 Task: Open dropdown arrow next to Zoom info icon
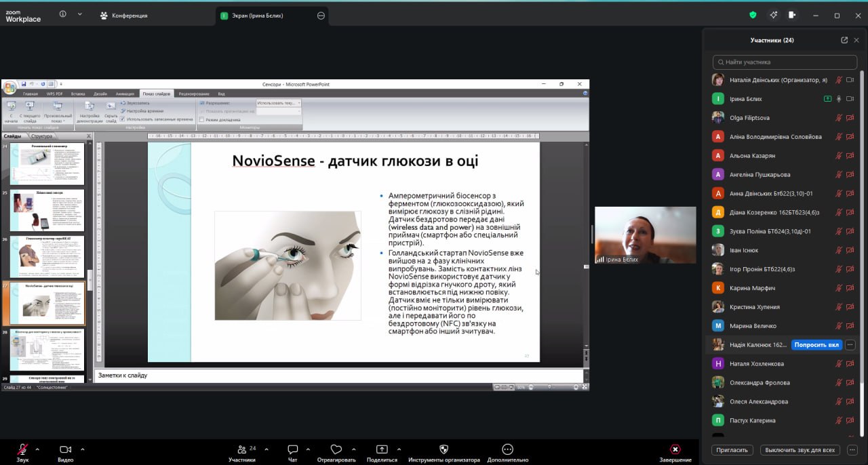(79, 14)
